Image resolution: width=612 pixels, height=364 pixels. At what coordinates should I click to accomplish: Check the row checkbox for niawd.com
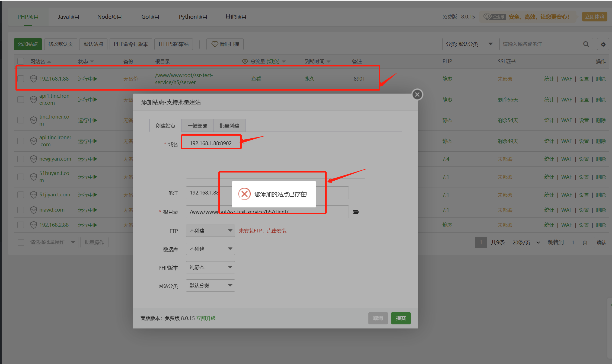pyautogui.click(x=21, y=210)
